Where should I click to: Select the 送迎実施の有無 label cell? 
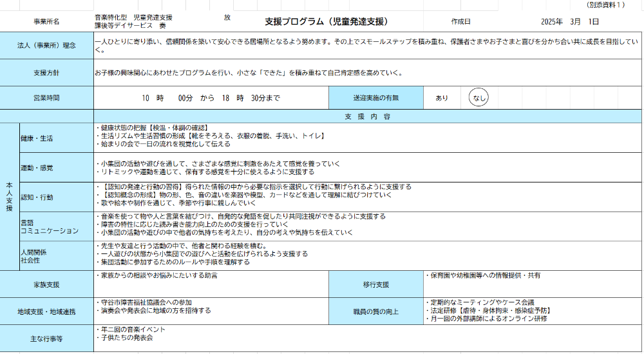click(x=375, y=98)
